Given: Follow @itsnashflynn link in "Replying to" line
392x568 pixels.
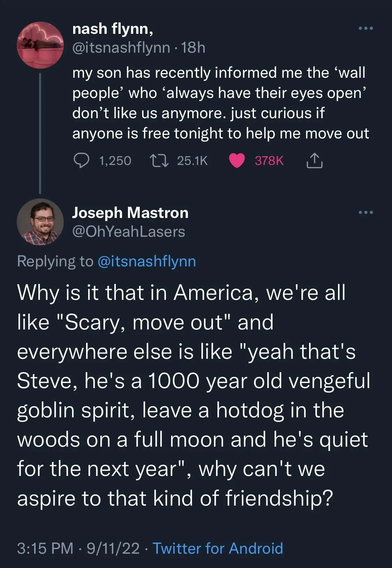Looking at the screenshot, I should [x=147, y=261].
